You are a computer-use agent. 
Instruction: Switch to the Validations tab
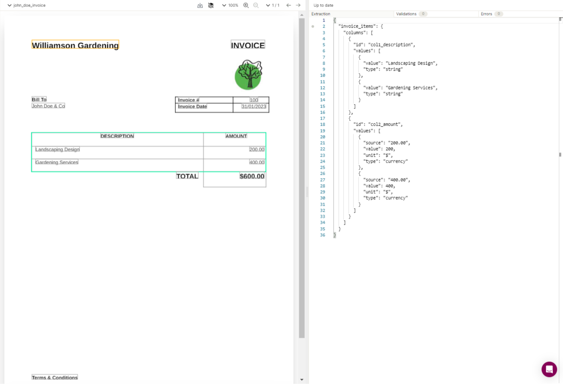[406, 14]
